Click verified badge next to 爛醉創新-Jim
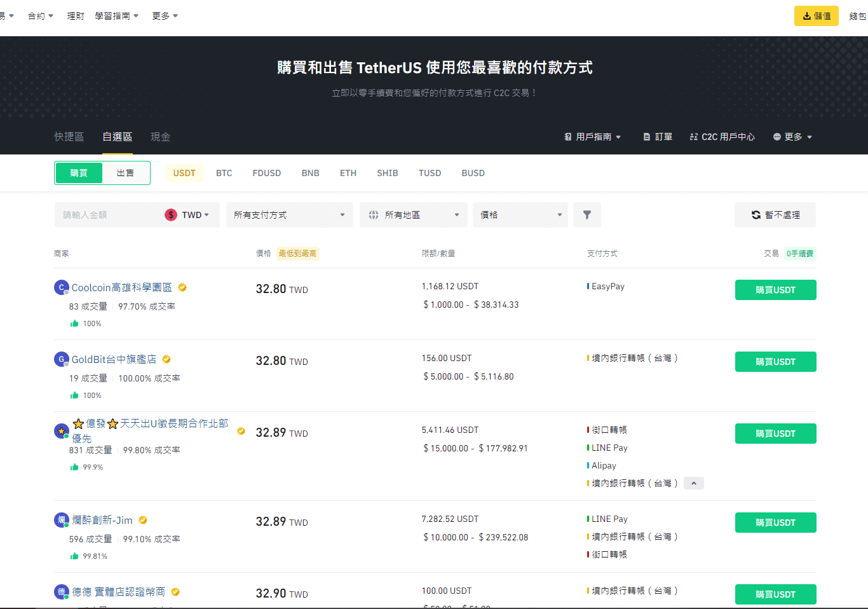 (143, 520)
